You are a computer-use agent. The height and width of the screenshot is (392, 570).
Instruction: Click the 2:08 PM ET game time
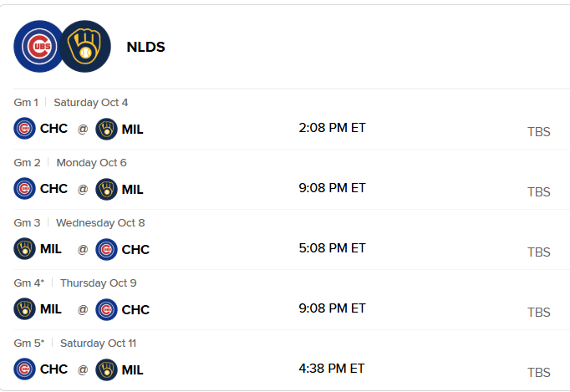(x=332, y=128)
